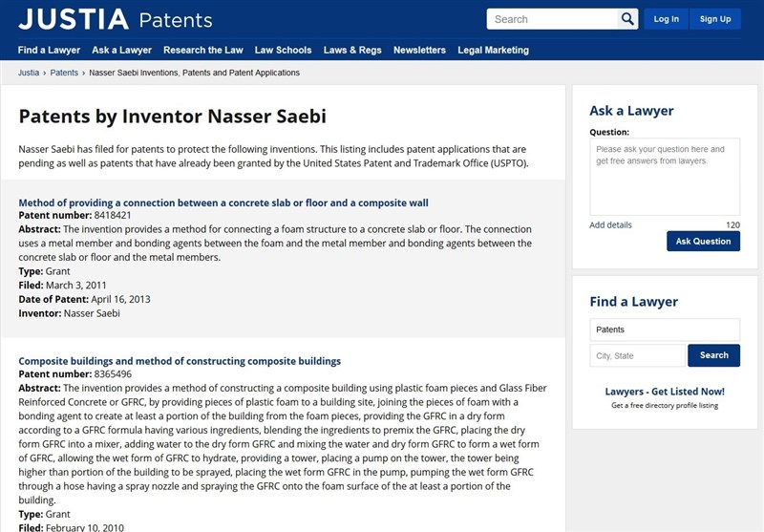
Task: Open the Composite buildings patent link
Action: coord(180,361)
